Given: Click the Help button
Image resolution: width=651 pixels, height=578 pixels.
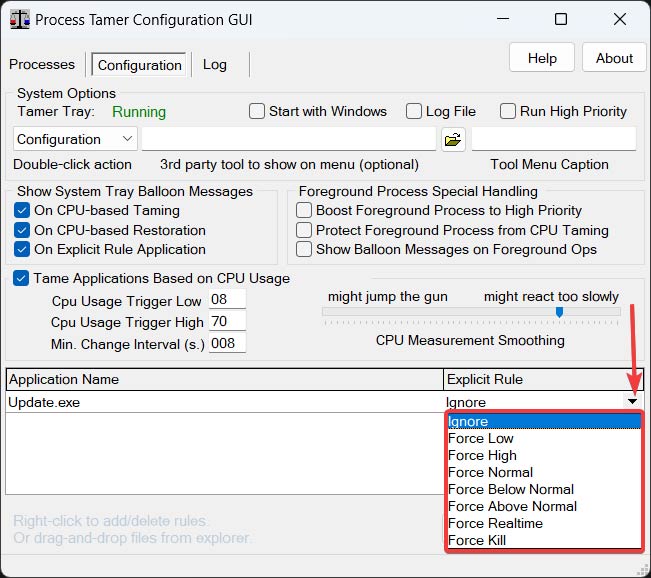Looking at the screenshot, I should tap(542, 58).
